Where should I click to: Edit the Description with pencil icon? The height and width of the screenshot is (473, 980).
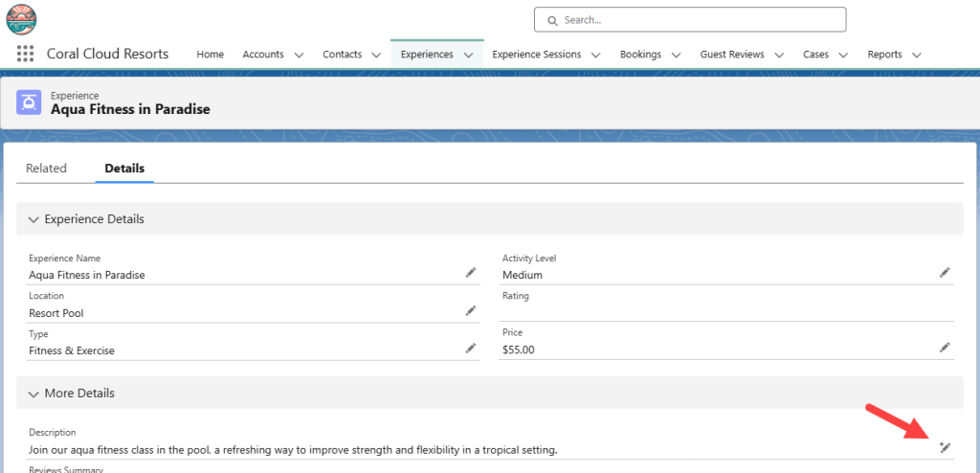pyautogui.click(x=945, y=447)
